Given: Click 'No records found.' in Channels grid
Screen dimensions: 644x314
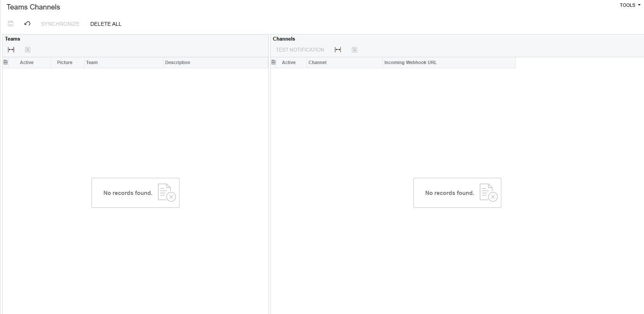Looking at the screenshot, I should coord(450,193).
